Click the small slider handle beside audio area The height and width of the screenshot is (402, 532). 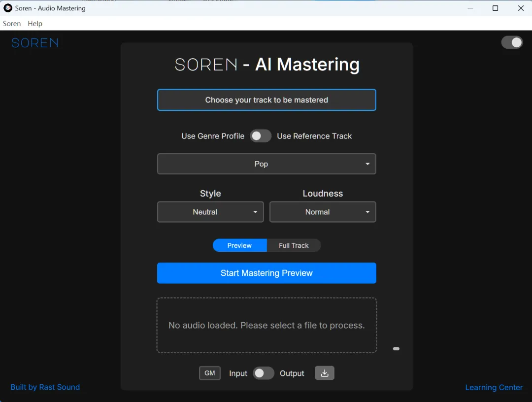(x=396, y=348)
